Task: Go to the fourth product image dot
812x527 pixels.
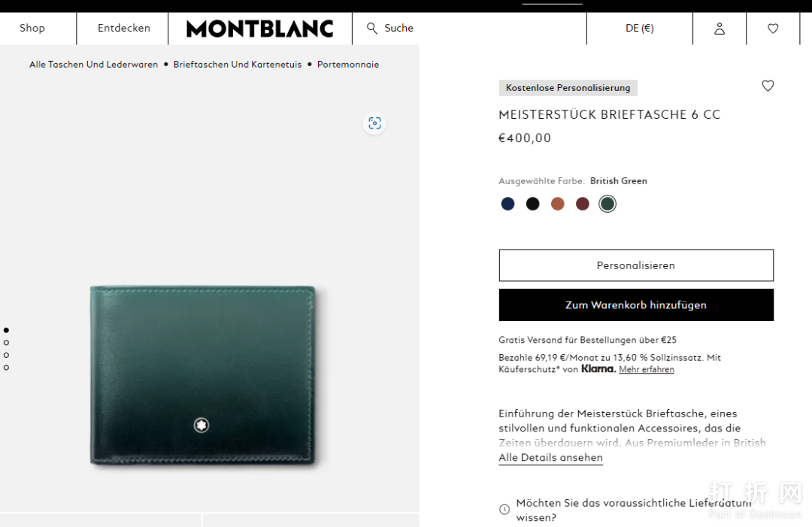Action: pyautogui.click(x=6, y=368)
